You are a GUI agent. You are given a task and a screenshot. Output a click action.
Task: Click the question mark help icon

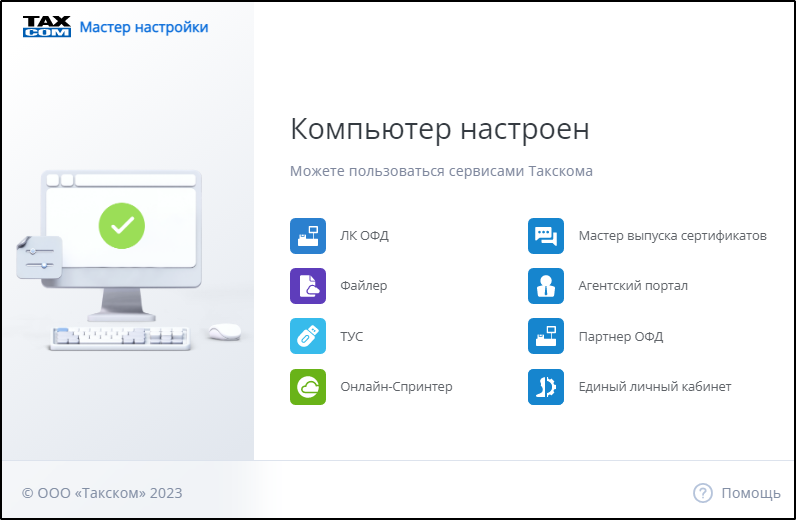pyautogui.click(x=703, y=493)
